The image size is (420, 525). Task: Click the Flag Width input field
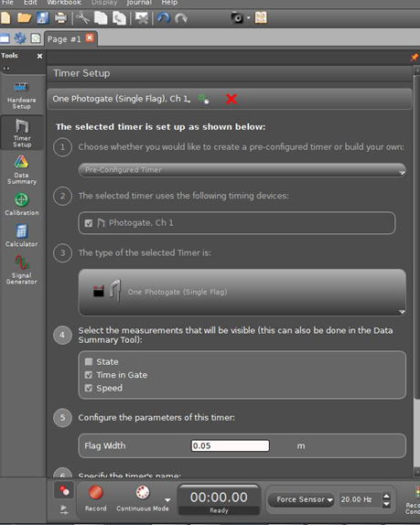pyautogui.click(x=230, y=445)
